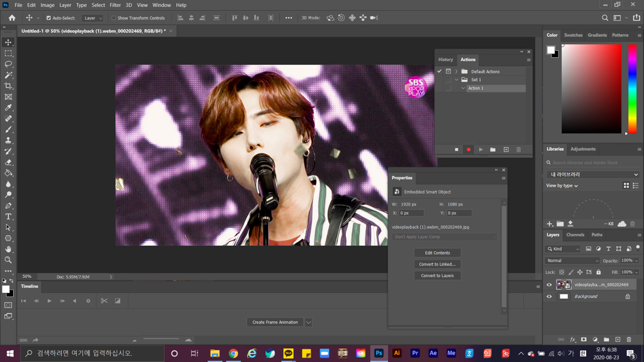Toggle lock all layer attributes

coord(599,272)
